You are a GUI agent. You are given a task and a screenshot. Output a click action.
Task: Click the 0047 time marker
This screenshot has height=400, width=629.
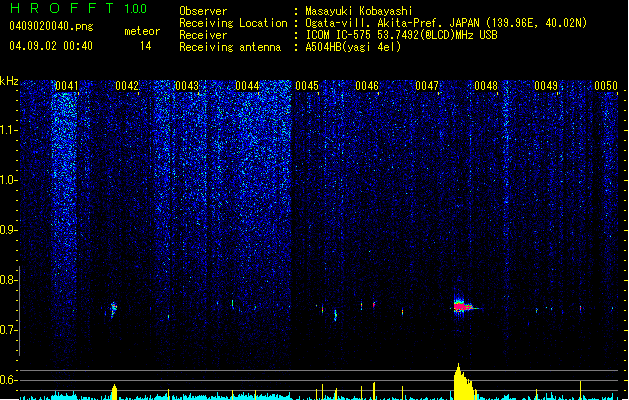[x=427, y=86]
